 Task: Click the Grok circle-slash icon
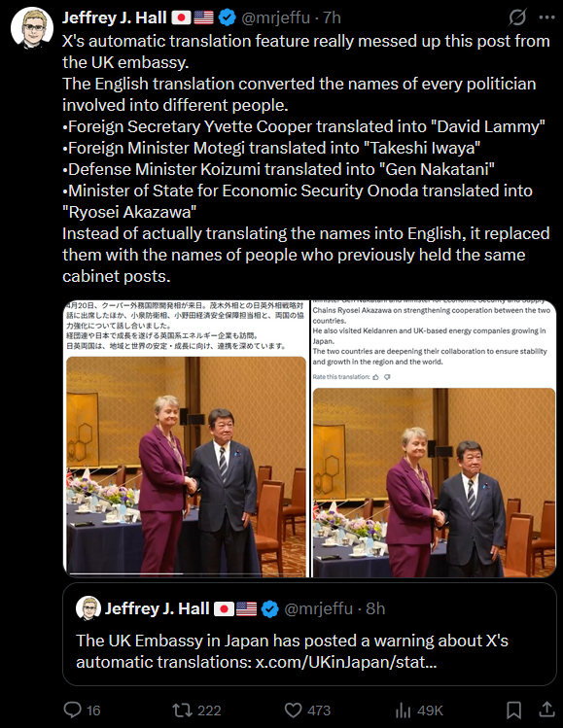[x=517, y=17]
